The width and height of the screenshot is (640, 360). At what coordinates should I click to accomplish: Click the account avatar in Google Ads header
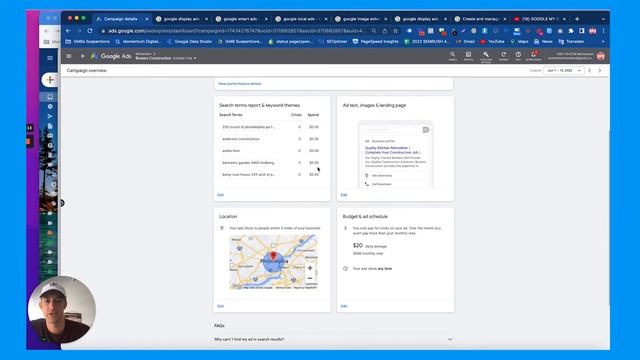600,56
